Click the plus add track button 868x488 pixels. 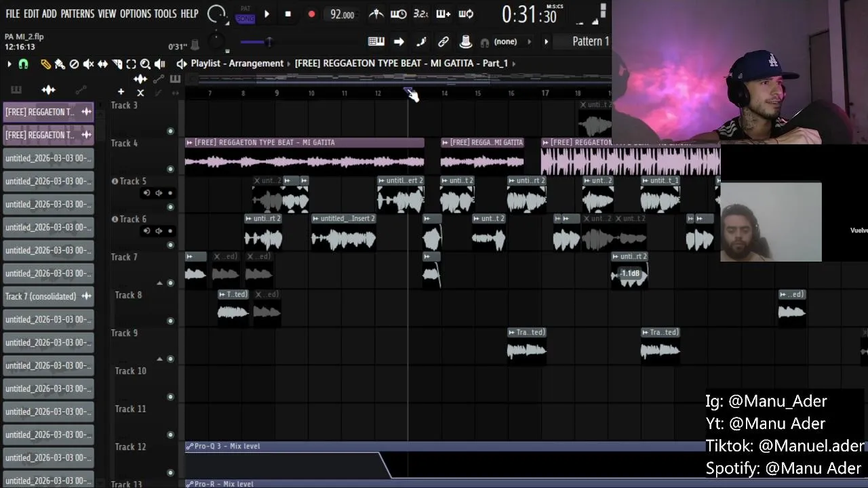pyautogui.click(x=121, y=91)
